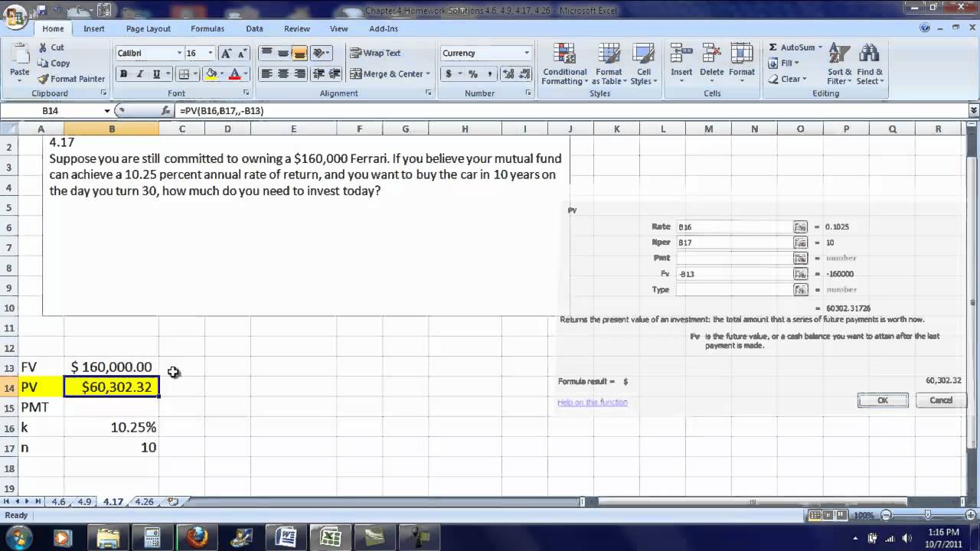Viewport: 980px width, 551px height.
Task: Switch to the Insert ribbon tab
Action: click(94, 28)
